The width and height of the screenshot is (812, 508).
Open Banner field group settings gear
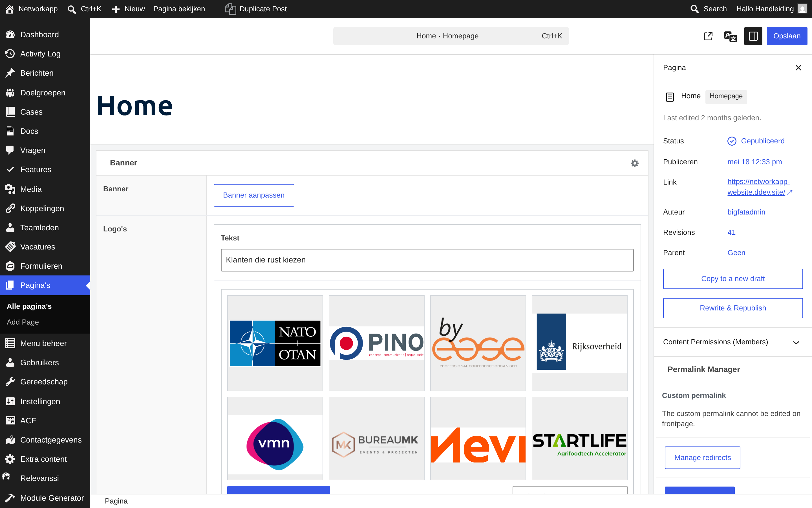click(634, 163)
